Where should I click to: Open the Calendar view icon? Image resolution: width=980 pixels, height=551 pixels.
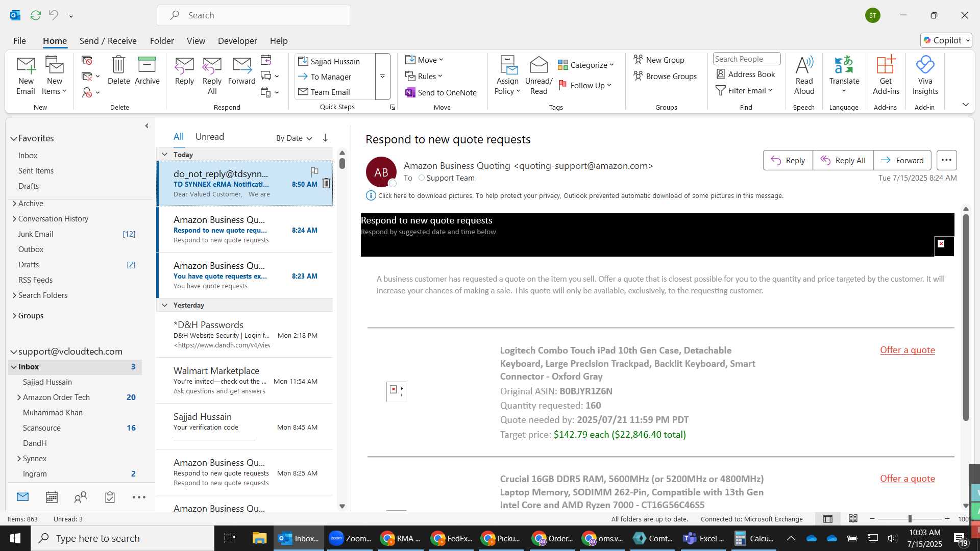click(x=52, y=497)
